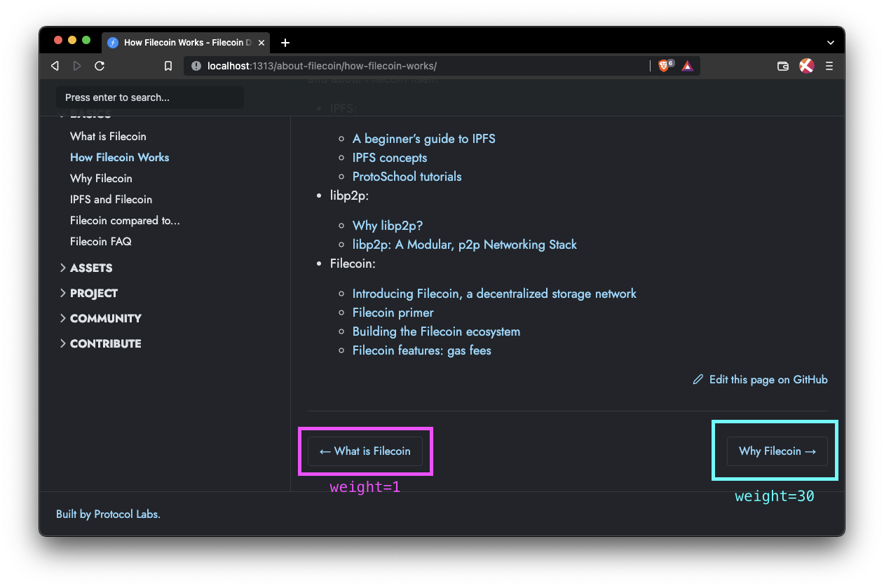Open the site info icon beside localhost
884x588 pixels.
pos(196,66)
